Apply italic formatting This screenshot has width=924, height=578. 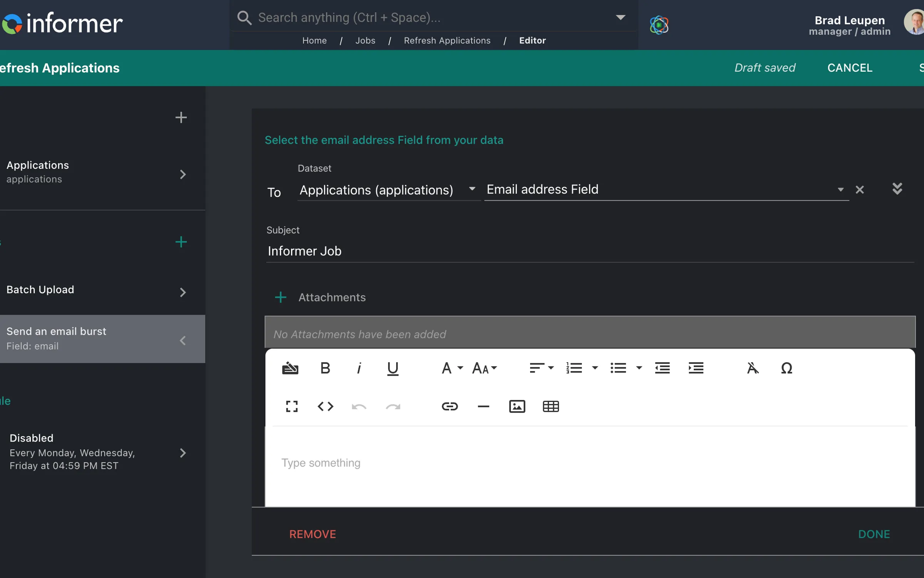359,368
